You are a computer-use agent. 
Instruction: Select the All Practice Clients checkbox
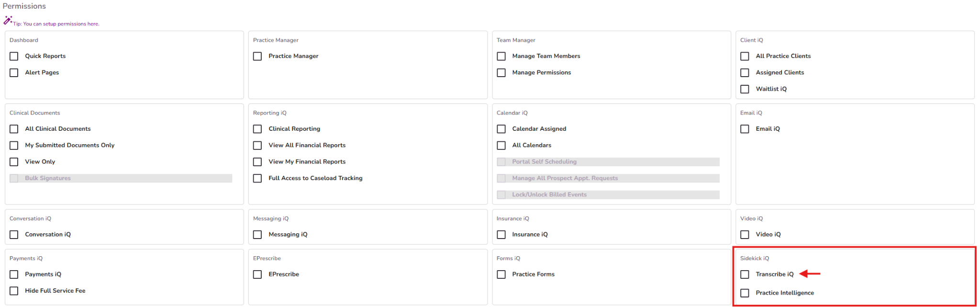click(745, 57)
